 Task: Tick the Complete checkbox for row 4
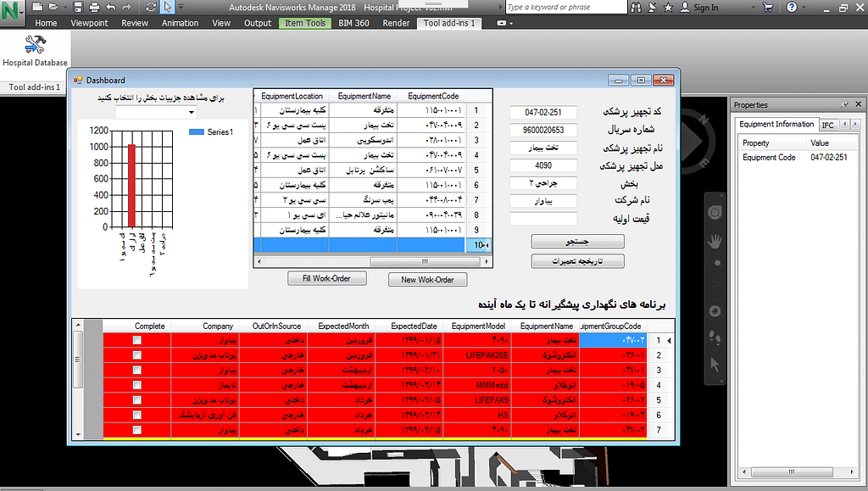tap(136, 385)
